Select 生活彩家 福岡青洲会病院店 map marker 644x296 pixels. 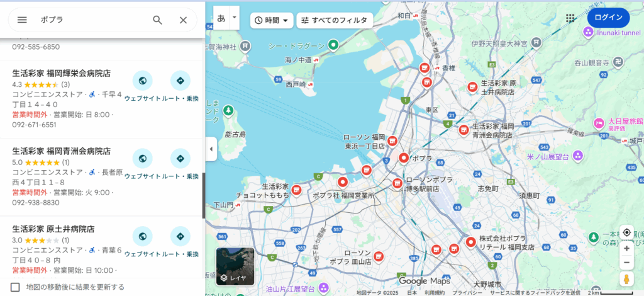[464, 130]
